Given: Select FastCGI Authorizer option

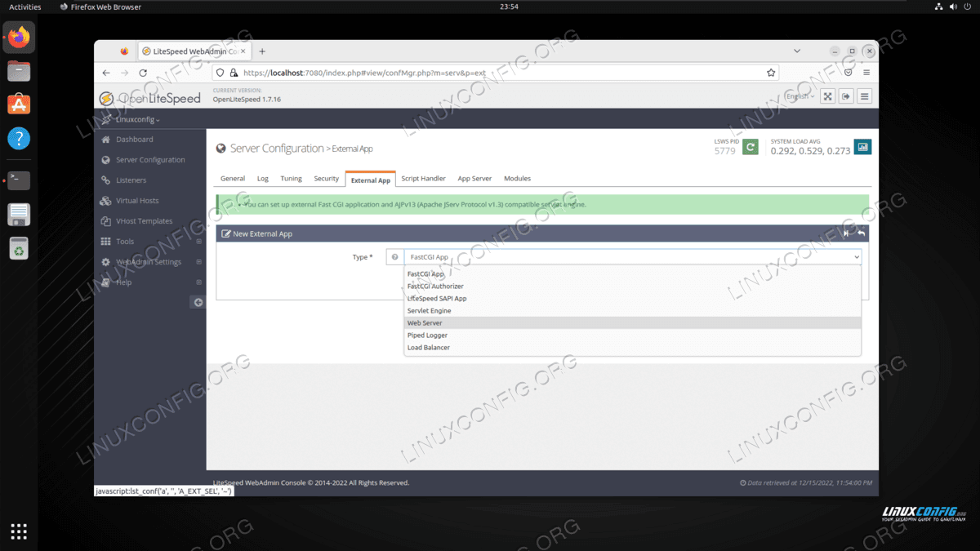Looking at the screenshot, I should [x=633, y=287].
